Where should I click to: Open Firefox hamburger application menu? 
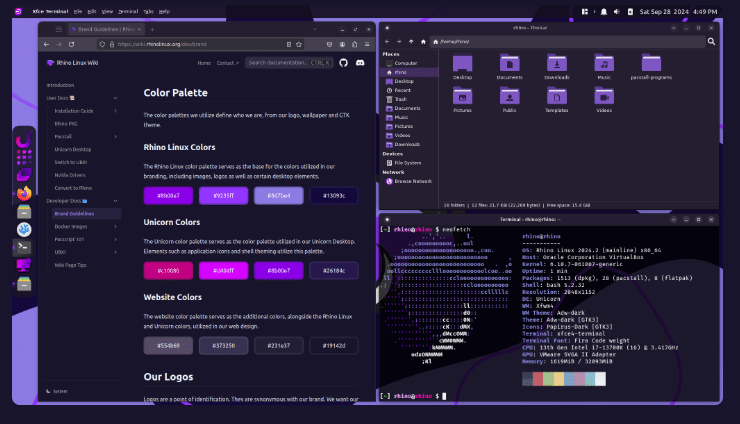(367, 44)
